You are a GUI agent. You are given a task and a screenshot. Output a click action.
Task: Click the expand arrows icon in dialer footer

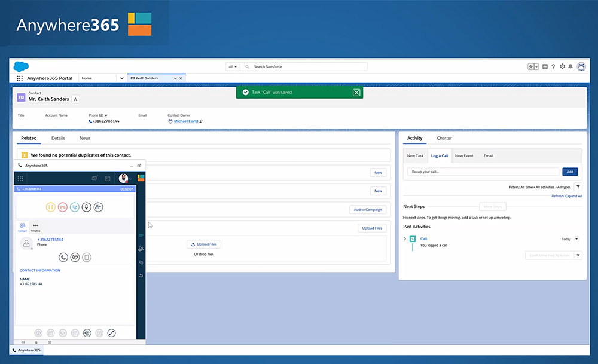(111, 333)
